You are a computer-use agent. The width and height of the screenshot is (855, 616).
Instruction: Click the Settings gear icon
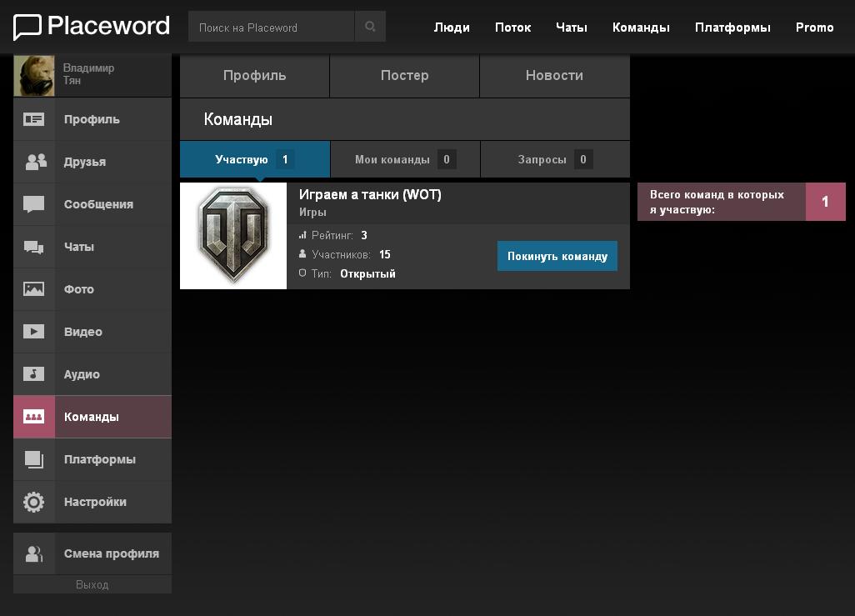coord(34,502)
